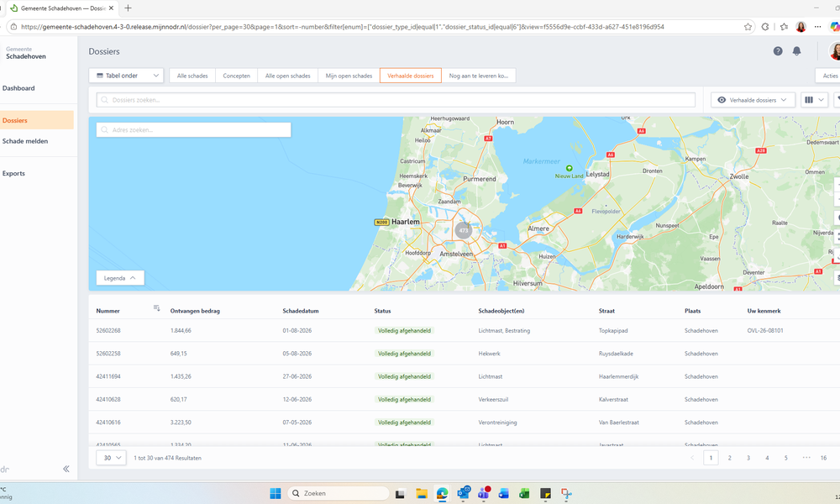This screenshot has width=840, height=504.
Task: Open Microsoft Teams from the taskbar
Action: [x=484, y=493]
